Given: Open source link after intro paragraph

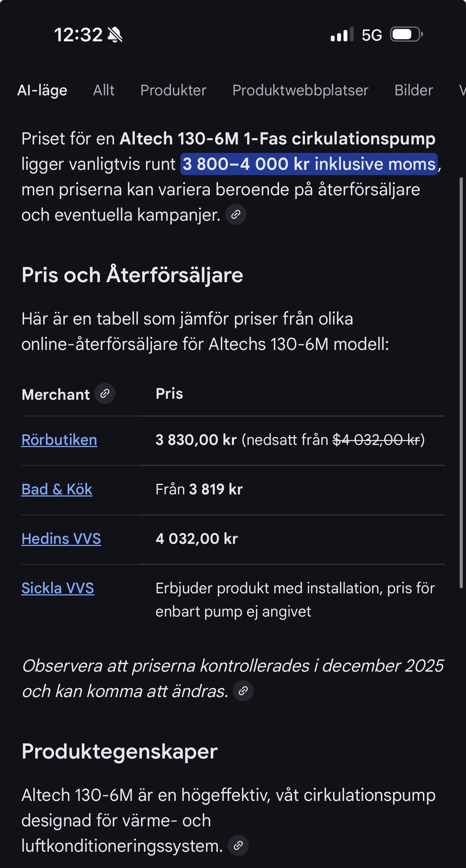Looking at the screenshot, I should 236,215.
